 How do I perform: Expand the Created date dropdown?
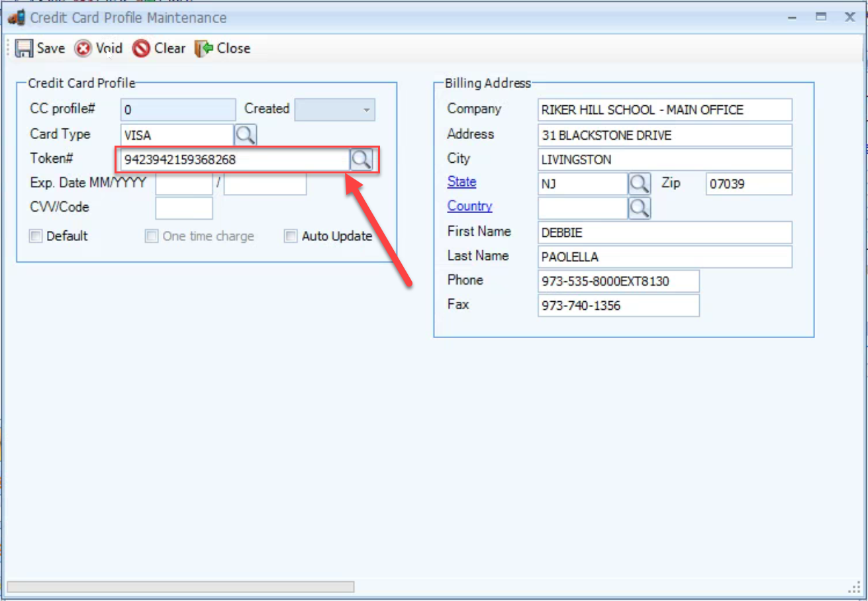click(366, 110)
